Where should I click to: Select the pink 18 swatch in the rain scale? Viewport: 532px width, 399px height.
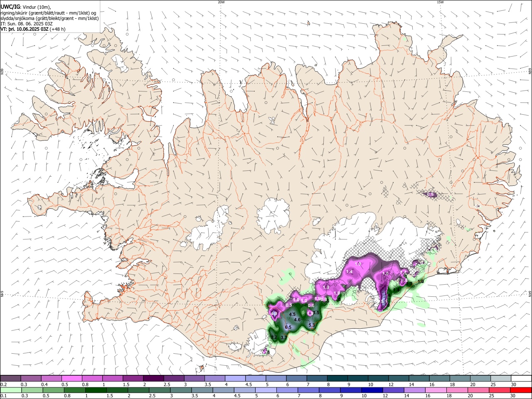[456, 390]
